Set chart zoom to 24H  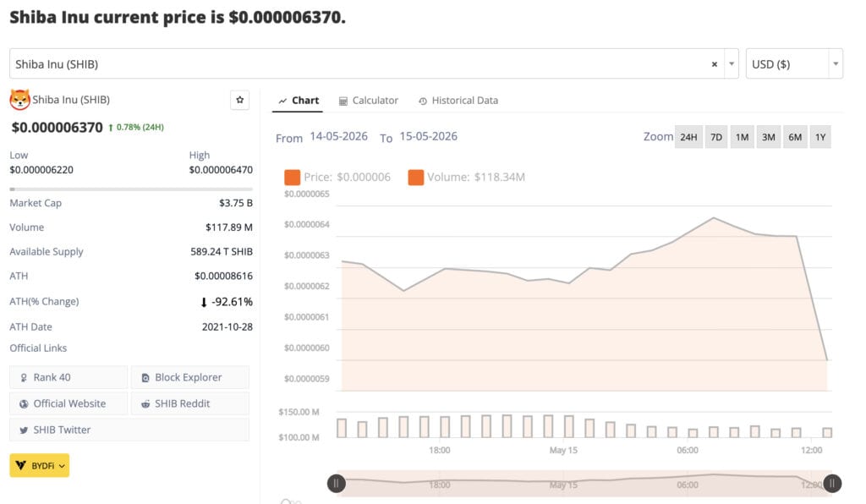click(x=688, y=137)
